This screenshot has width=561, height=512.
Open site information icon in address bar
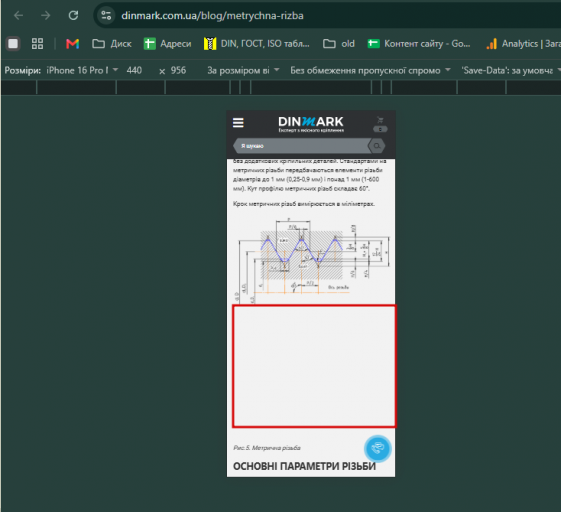(x=106, y=15)
